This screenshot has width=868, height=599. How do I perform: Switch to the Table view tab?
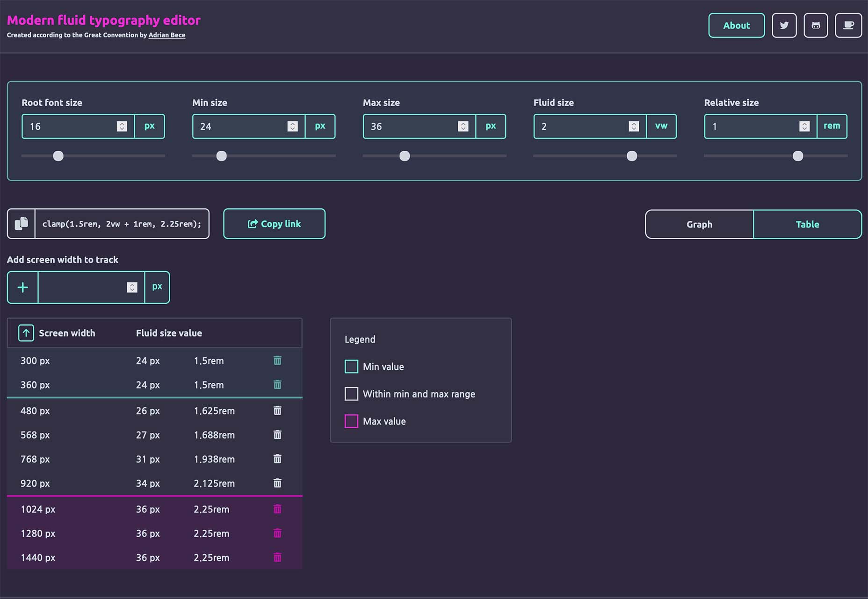[807, 224]
